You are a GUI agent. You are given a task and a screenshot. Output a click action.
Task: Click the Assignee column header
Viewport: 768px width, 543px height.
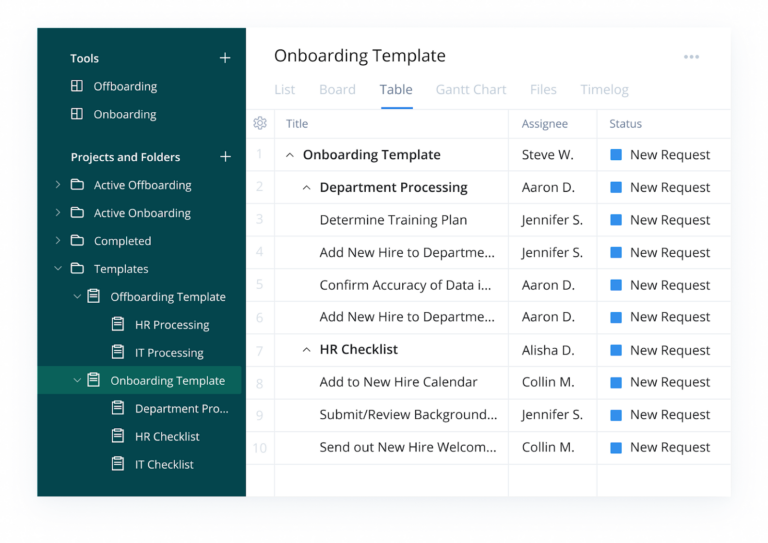(545, 124)
